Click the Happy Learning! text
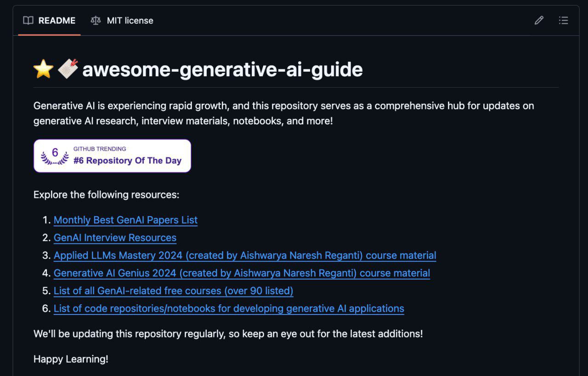 tap(71, 359)
